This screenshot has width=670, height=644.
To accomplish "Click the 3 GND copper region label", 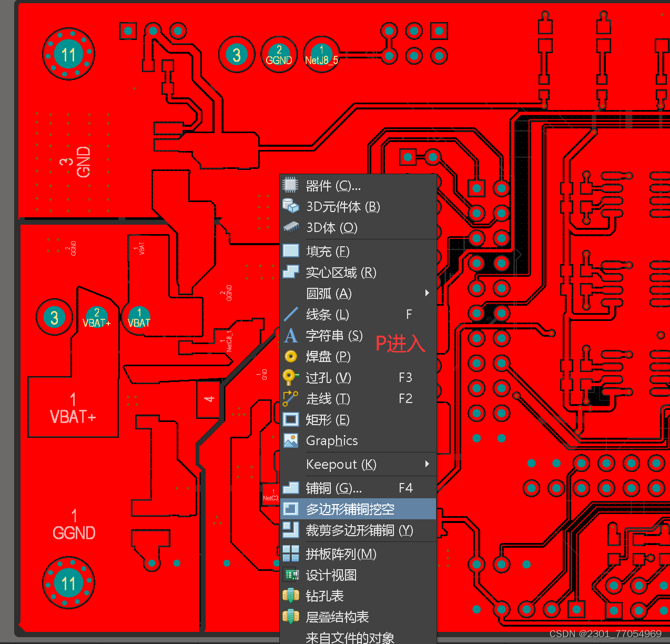I will tap(76, 162).
